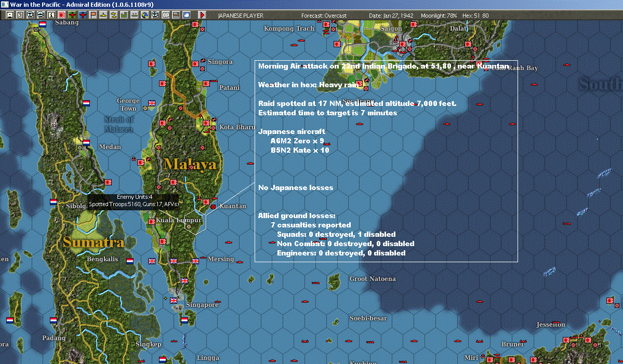Toggle the cloud weather toolbar icon
The height and width of the screenshot is (364, 623).
click(187, 15)
